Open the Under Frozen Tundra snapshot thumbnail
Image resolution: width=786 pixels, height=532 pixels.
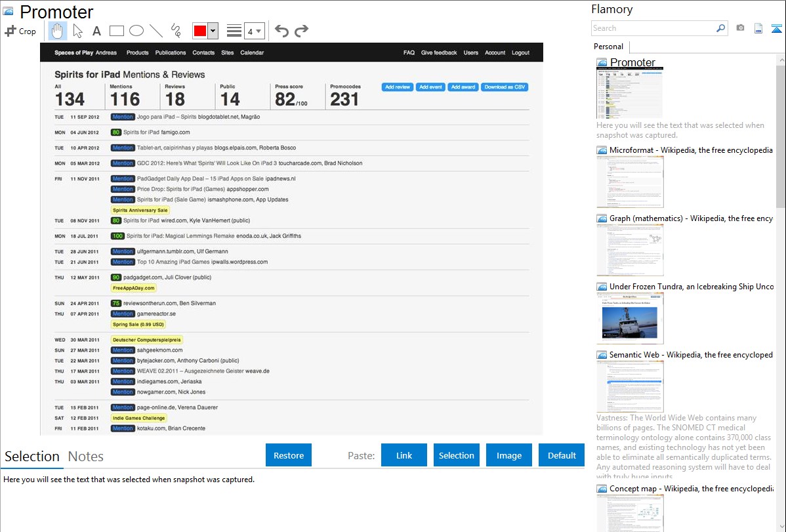pos(630,318)
